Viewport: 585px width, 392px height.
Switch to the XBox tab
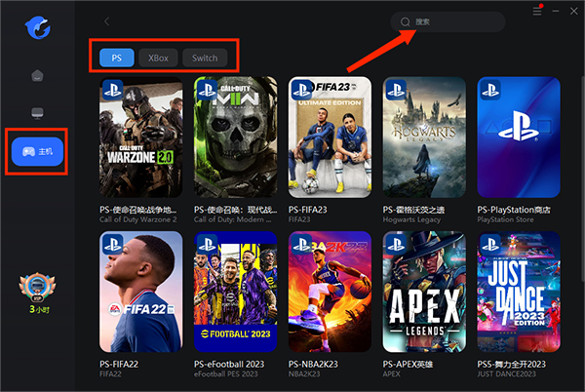pyautogui.click(x=158, y=58)
